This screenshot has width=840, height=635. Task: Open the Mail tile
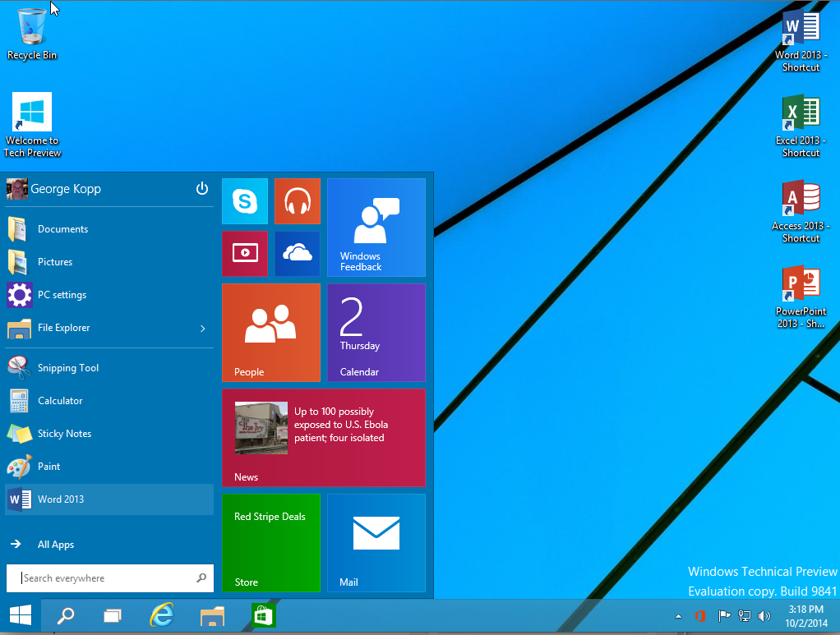click(376, 543)
